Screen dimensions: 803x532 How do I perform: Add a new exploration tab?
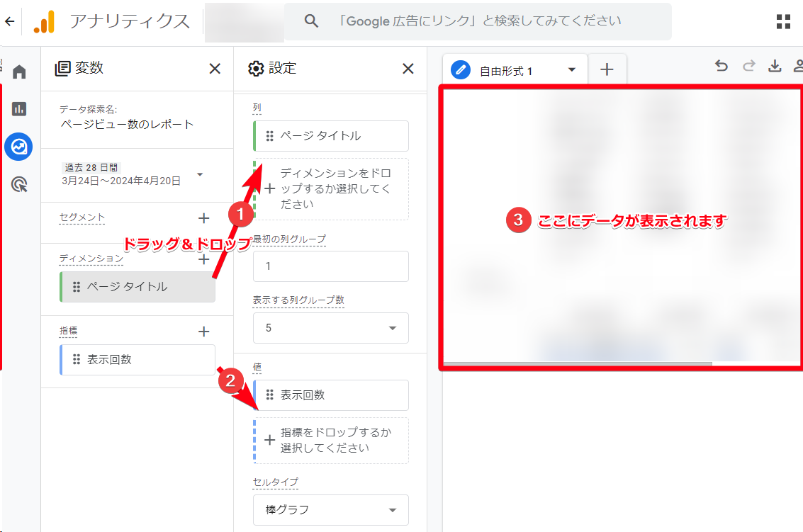[607, 69]
